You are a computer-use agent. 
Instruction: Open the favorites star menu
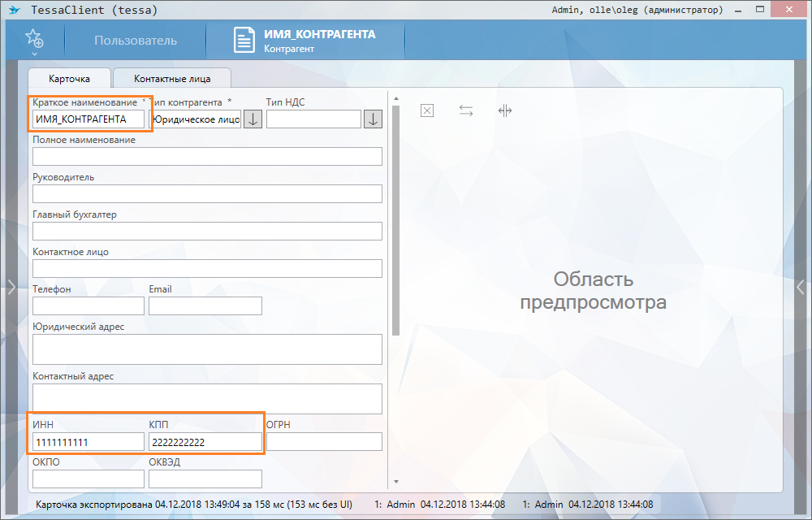tap(33, 40)
